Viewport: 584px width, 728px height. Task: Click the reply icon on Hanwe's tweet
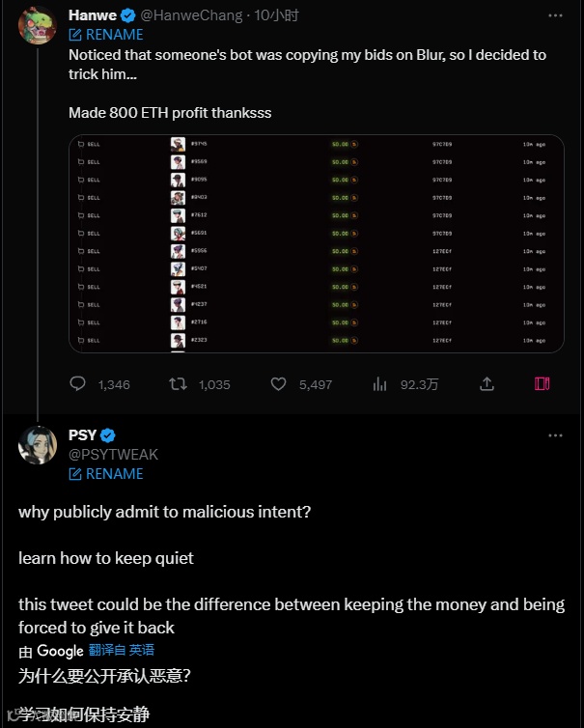pos(78,384)
